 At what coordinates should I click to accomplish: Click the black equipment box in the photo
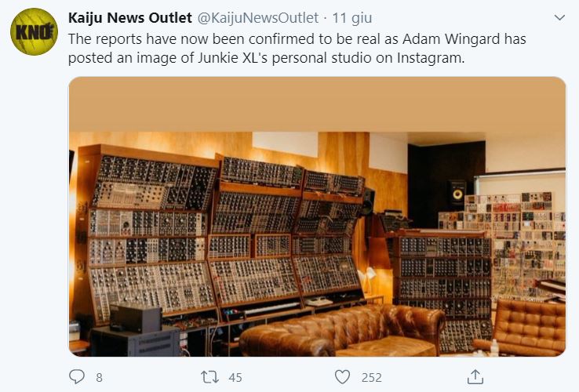tap(136, 318)
